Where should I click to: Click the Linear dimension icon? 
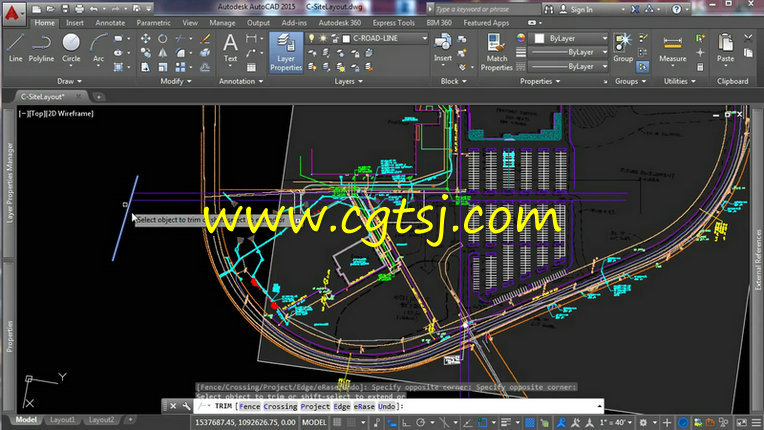(251, 38)
